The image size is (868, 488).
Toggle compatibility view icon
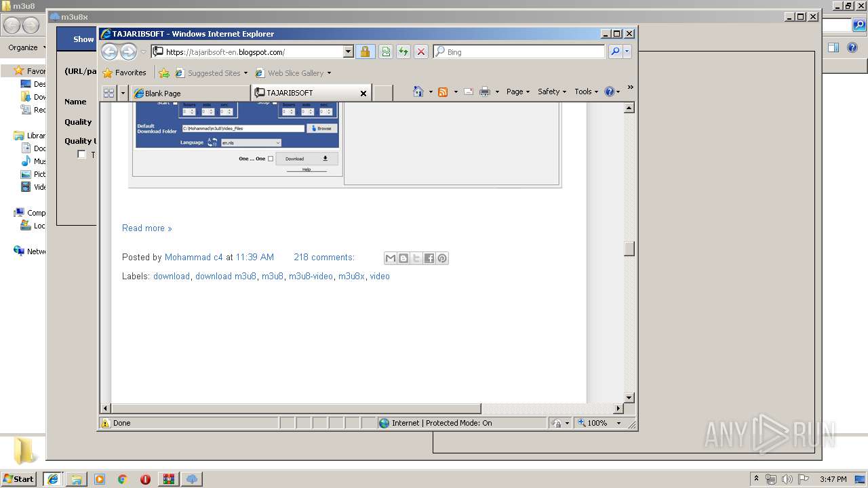pyautogui.click(x=386, y=52)
